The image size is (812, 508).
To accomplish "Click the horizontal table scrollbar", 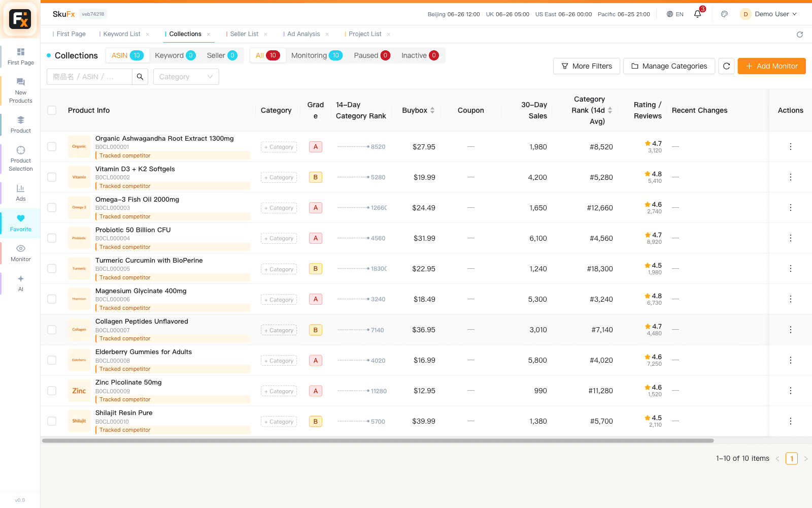I will coord(378,440).
